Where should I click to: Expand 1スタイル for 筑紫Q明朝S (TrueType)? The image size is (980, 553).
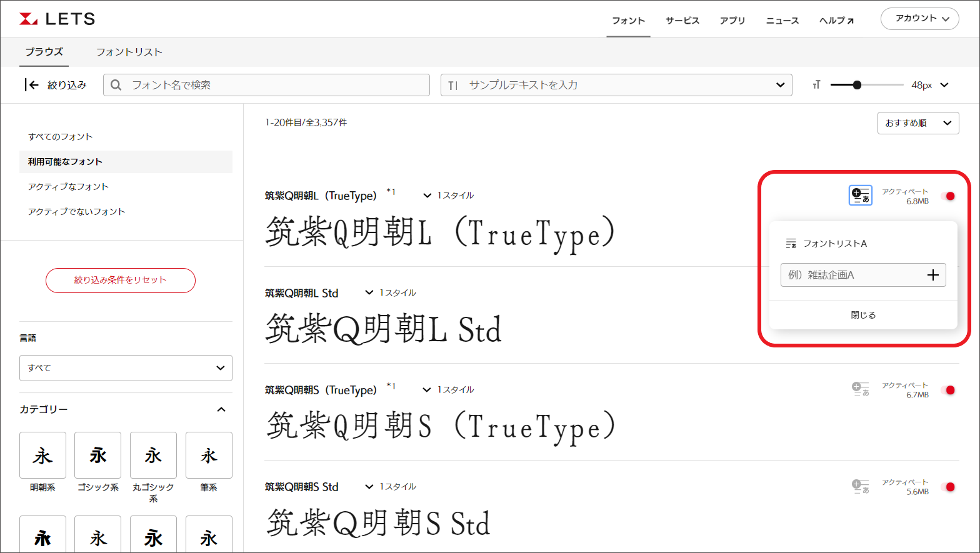pos(448,389)
